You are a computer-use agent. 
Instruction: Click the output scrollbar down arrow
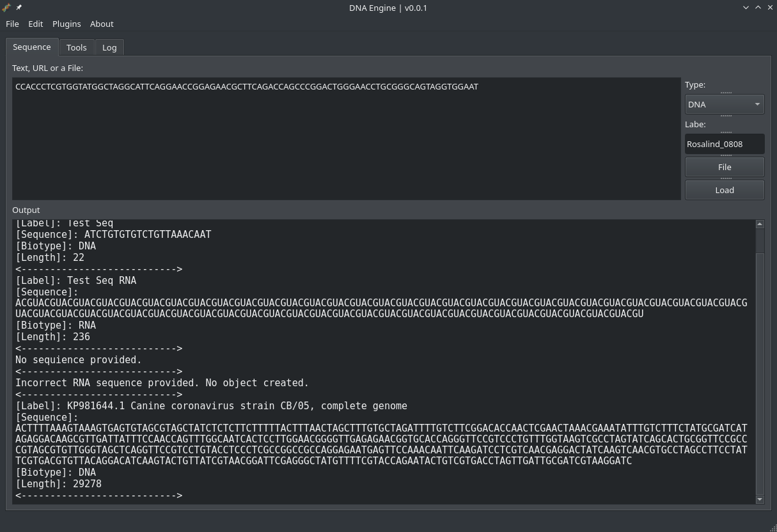(760, 499)
